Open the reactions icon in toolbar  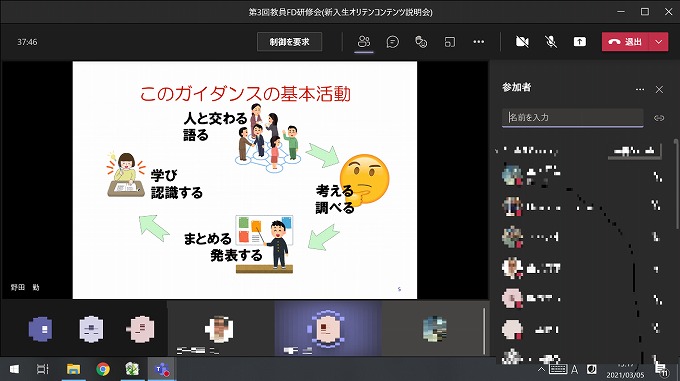point(421,42)
